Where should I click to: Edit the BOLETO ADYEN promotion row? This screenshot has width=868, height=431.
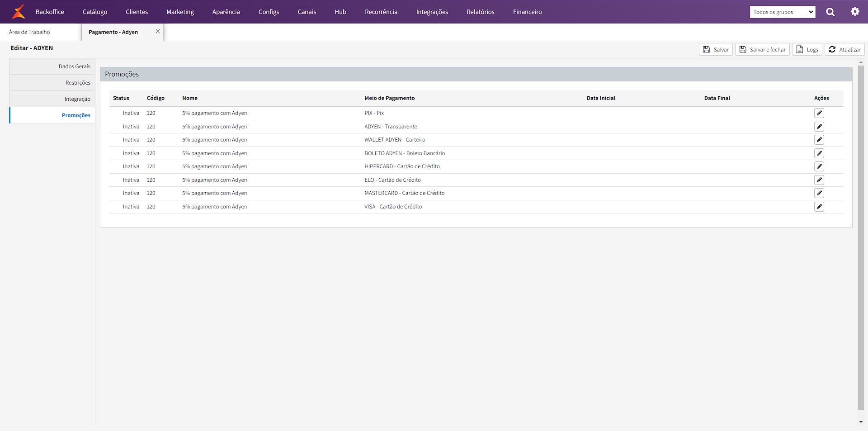click(819, 153)
